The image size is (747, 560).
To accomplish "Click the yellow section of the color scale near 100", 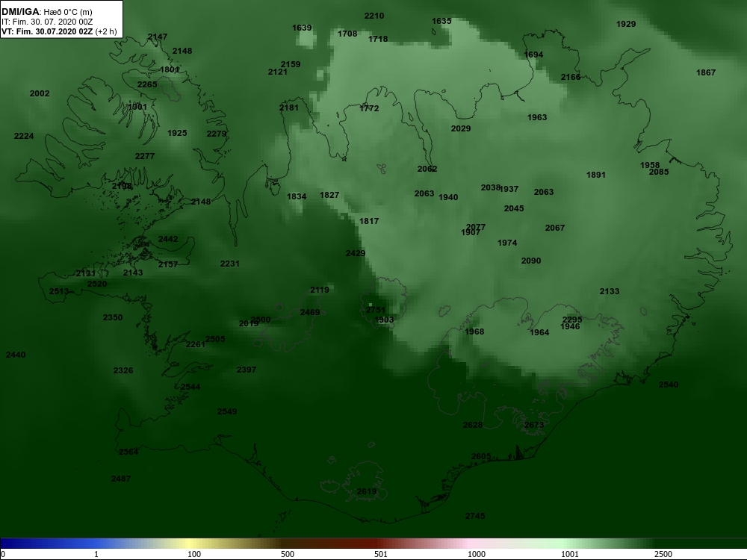I will click(x=190, y=544).
